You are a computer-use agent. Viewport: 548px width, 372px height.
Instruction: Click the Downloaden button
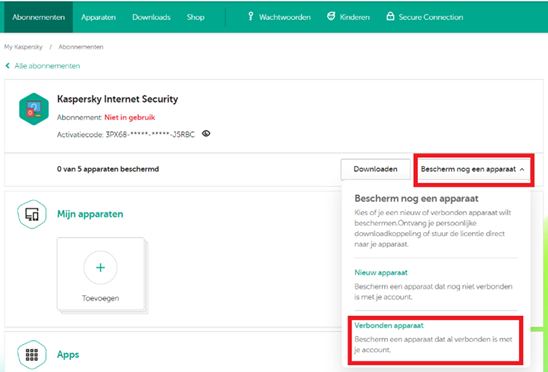375,169
